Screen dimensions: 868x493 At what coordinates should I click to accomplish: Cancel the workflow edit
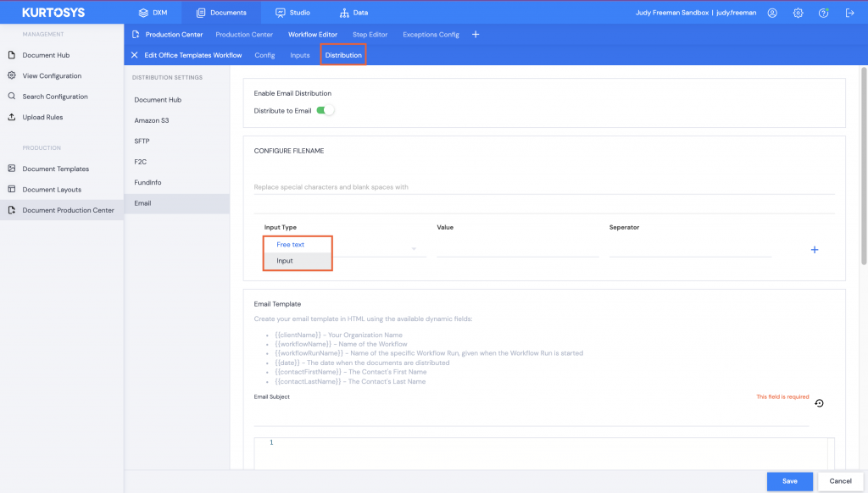click(840, 481)
